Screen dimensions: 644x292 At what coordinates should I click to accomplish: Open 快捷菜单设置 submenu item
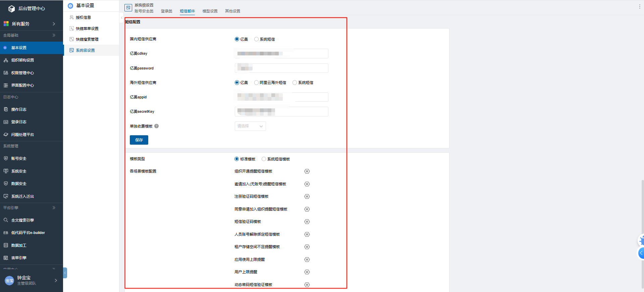[x=91, y=29]
